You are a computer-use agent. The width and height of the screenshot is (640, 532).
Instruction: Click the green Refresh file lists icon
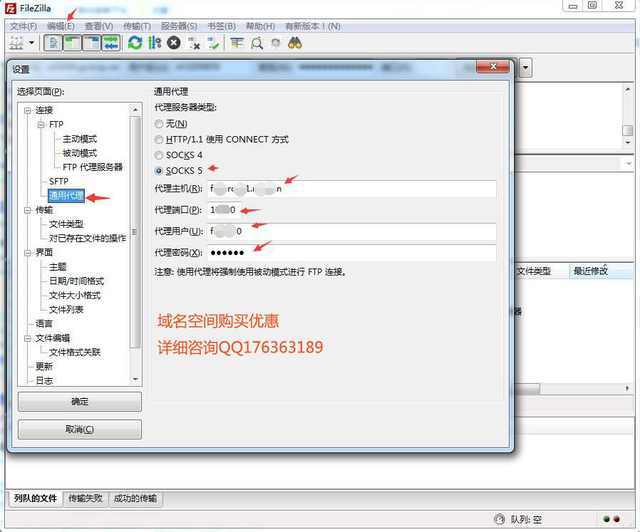click(x=135, y=42)
